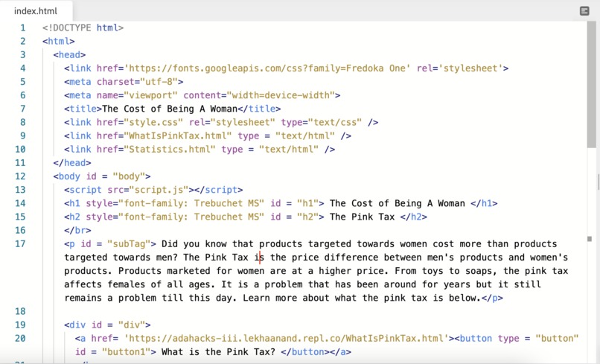Click line number 20 in gutter

click(x=20, y=339)
